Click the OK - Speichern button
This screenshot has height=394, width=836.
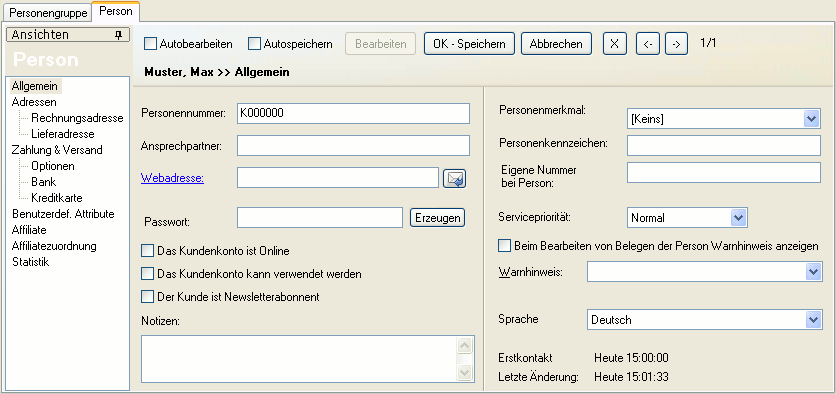tap(469, 44)
